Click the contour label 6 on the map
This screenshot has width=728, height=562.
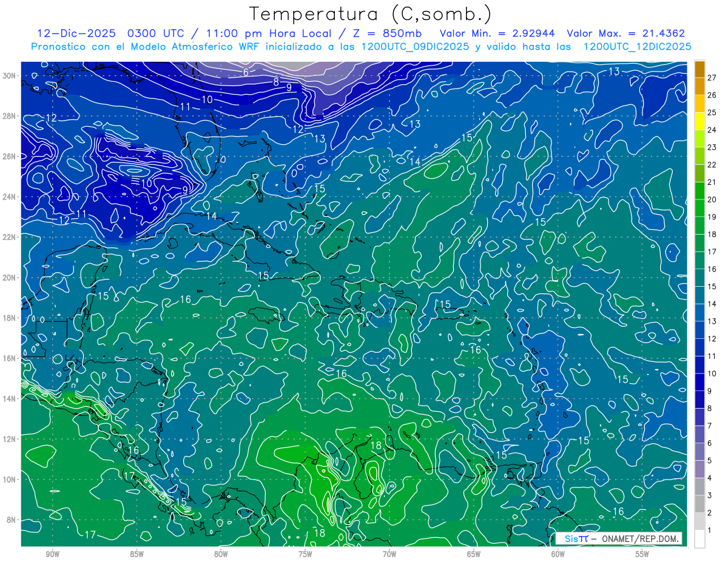[x=246, y=72]
